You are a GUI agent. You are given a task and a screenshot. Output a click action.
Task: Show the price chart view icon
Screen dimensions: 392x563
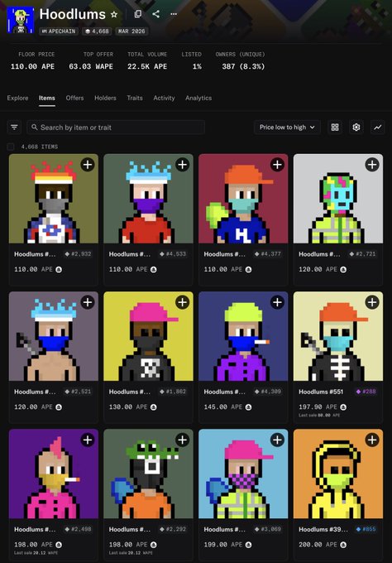(378, 128)
